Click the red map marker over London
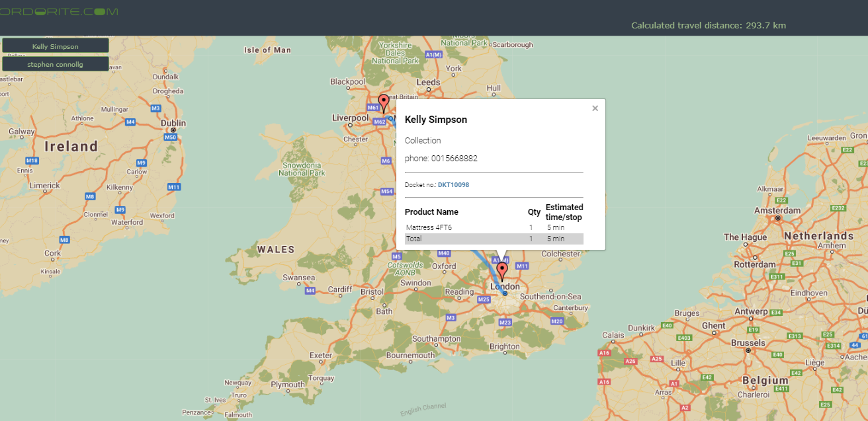 (502, 271)
